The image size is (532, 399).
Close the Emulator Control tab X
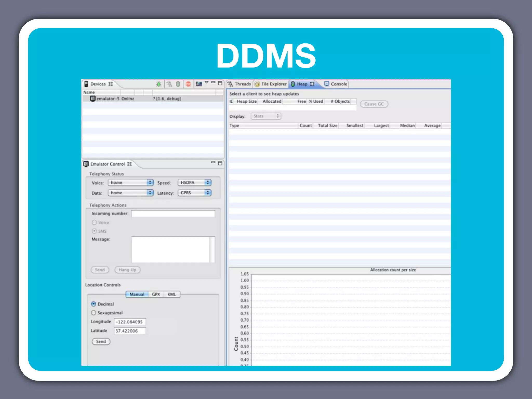pos(129,164)
